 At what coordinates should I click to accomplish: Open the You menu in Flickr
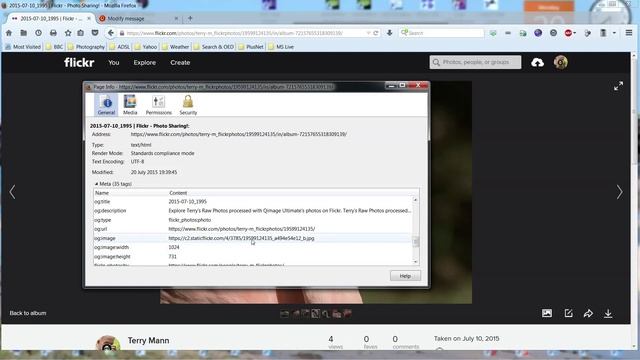113,62
